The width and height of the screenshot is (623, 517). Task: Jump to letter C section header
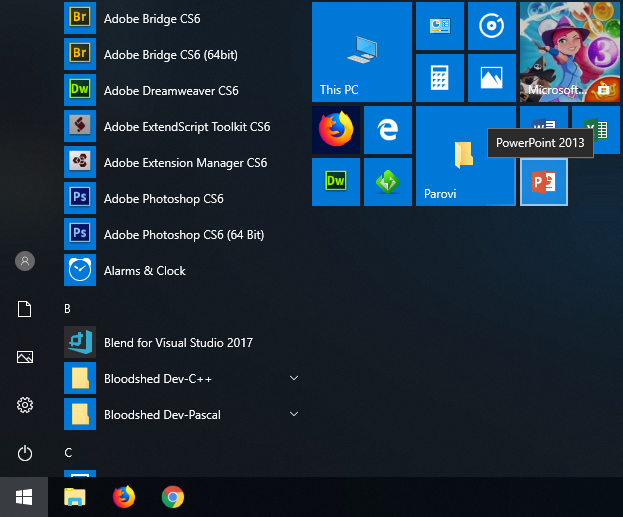coord(68,453)
